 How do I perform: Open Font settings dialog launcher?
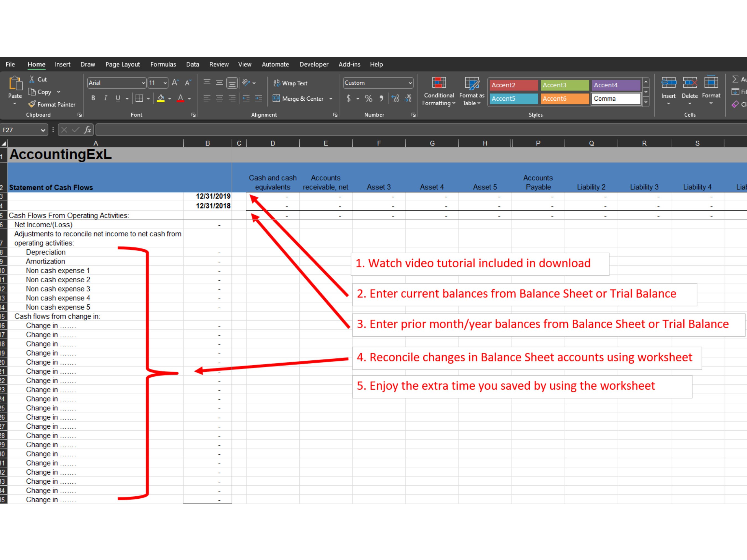point(193,115)
